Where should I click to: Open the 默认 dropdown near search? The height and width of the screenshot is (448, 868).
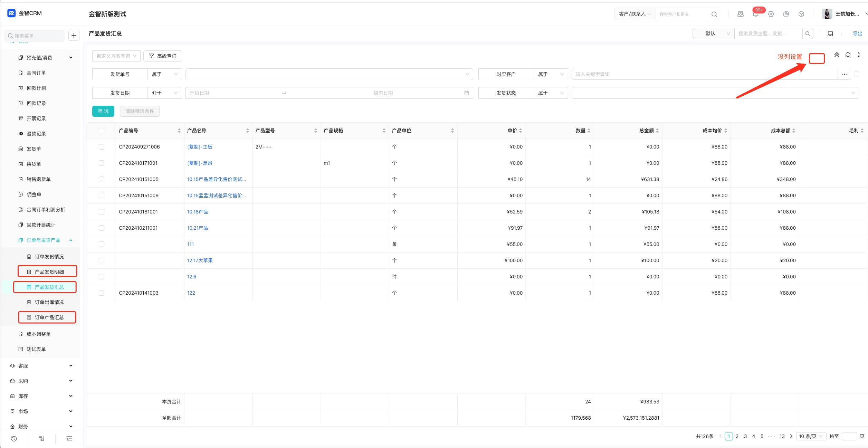point(713,34)
